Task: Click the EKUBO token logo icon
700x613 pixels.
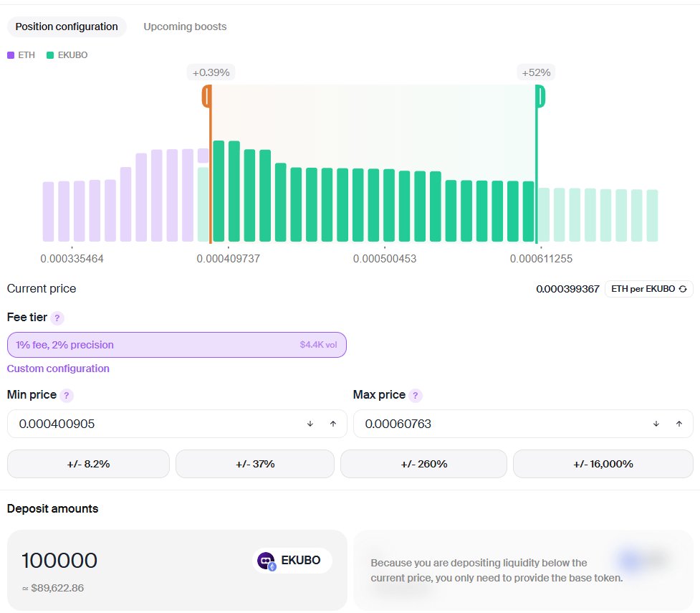Action: [x=267, y=561]
